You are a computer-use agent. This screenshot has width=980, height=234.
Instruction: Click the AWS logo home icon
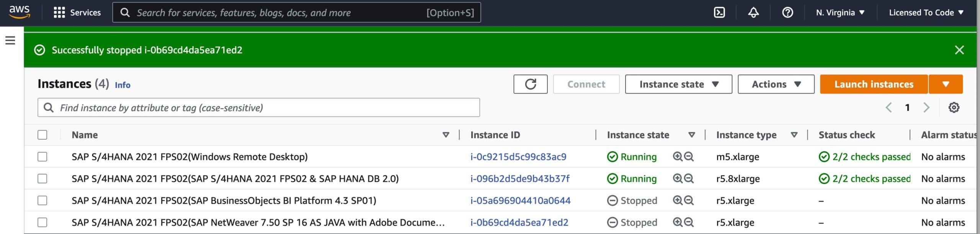click(19, 12)
